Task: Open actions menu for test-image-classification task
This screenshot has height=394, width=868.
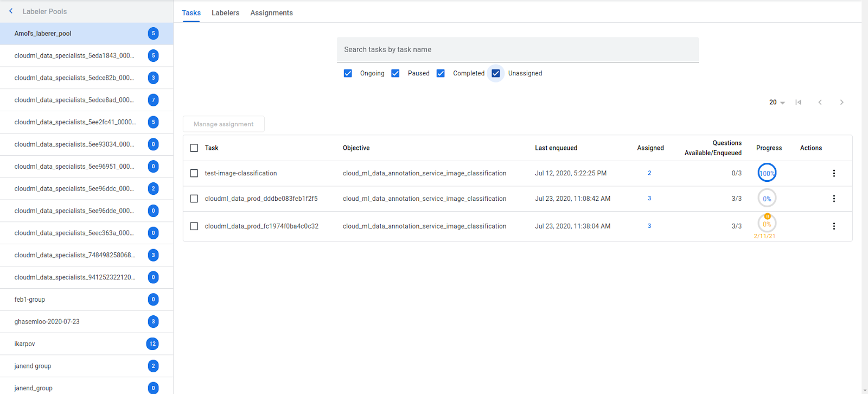Action: point(834,173)
